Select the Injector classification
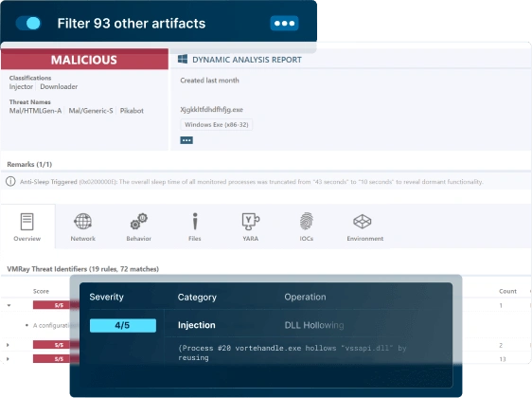The image size is (532, 398). click(x=21, y=86)
